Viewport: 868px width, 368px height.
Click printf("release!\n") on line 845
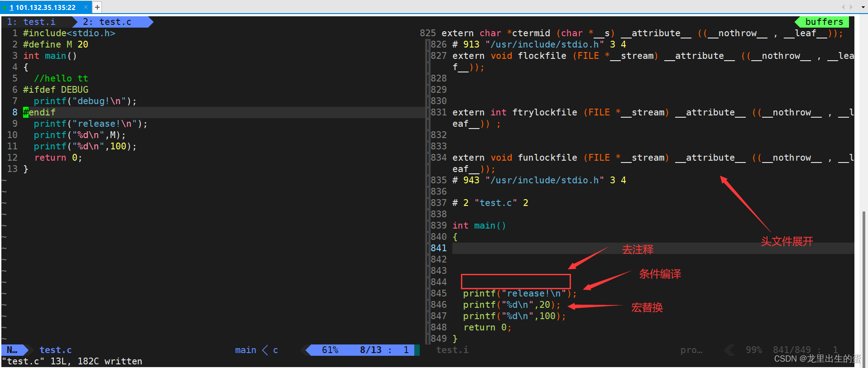[x=520, y=293]
